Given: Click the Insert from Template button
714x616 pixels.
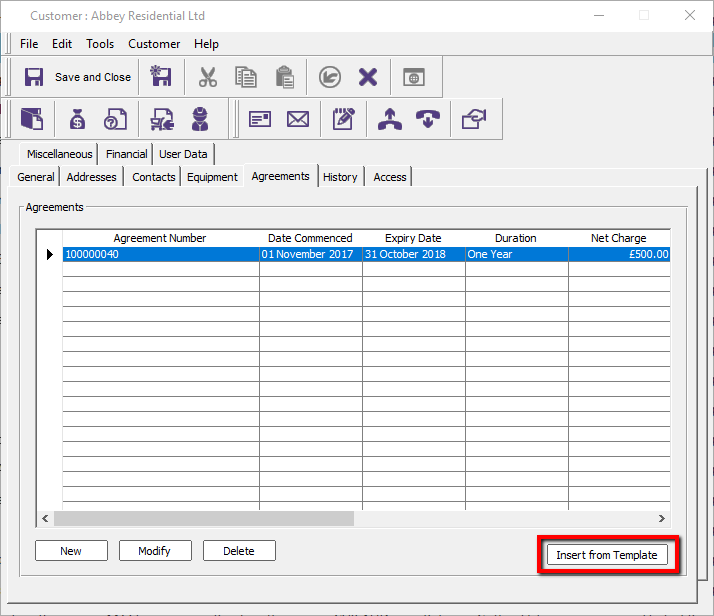Looking at the screenshot, I should pyautogui.click(x=607, y=555).
